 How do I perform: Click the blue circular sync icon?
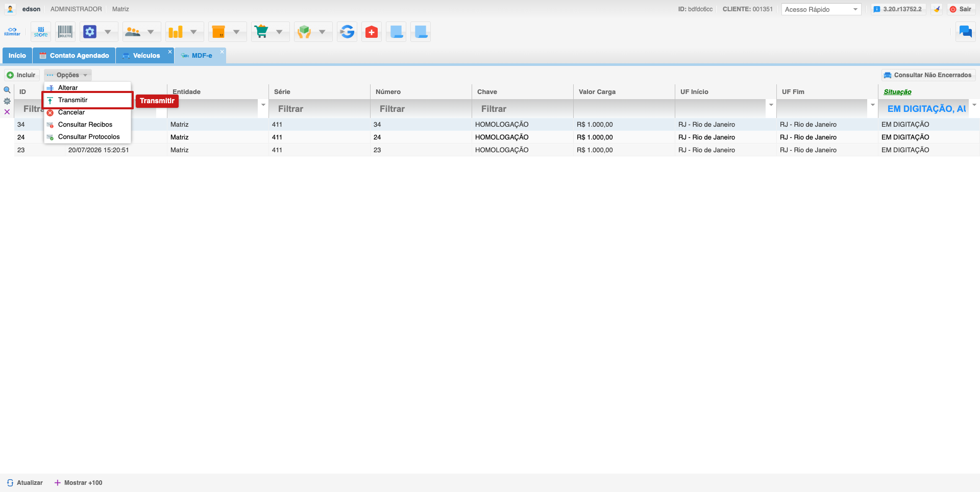tap(347, 32)
